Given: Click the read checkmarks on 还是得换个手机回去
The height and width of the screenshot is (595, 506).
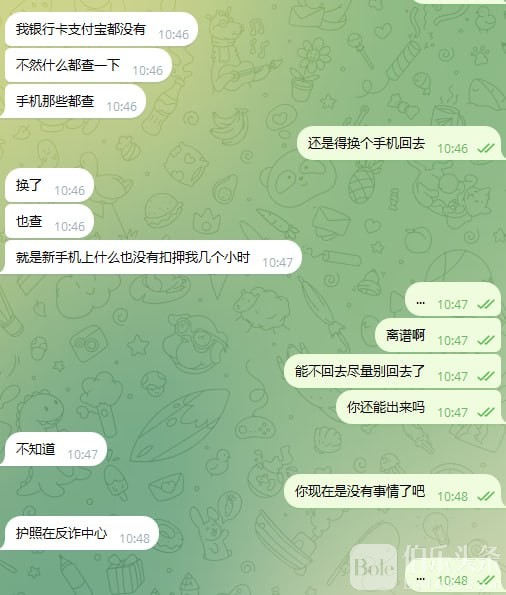Looking at the screenshot, I should coord(486,148).
